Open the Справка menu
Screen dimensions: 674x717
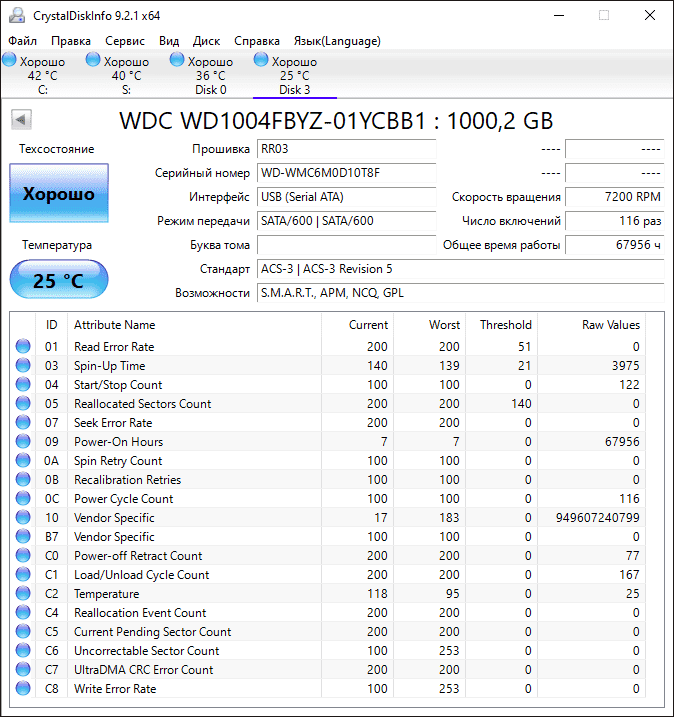[256, 41]
